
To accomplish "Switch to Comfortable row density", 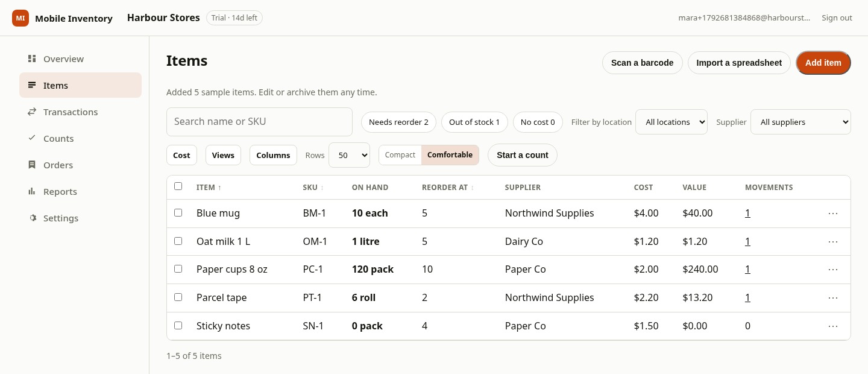I will pos(450,155).
